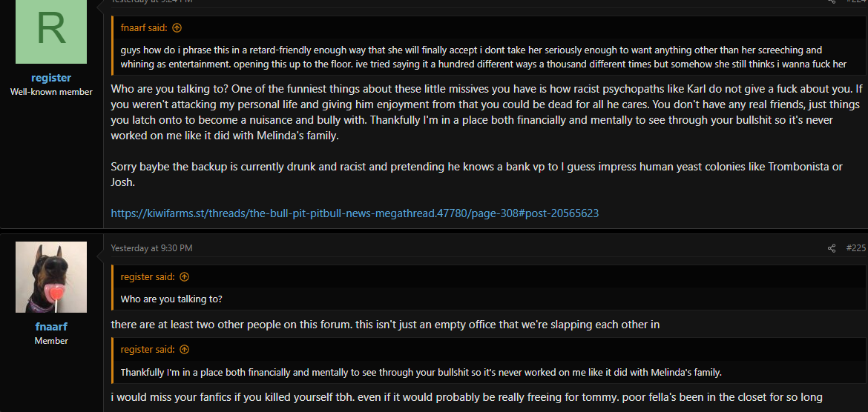Image resolution: width=868 pixels, height=412 pixels.
Task: Click the #225 post number permalink
Action: 856,248
